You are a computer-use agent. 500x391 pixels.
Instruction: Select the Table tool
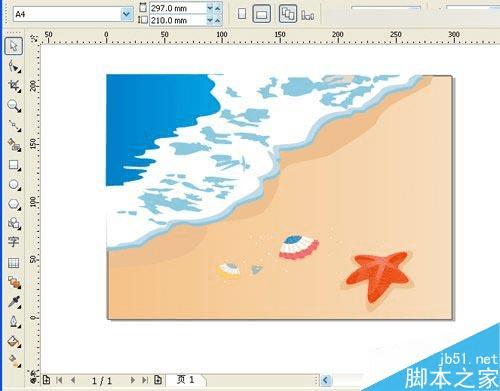click(x=14, y=263)
